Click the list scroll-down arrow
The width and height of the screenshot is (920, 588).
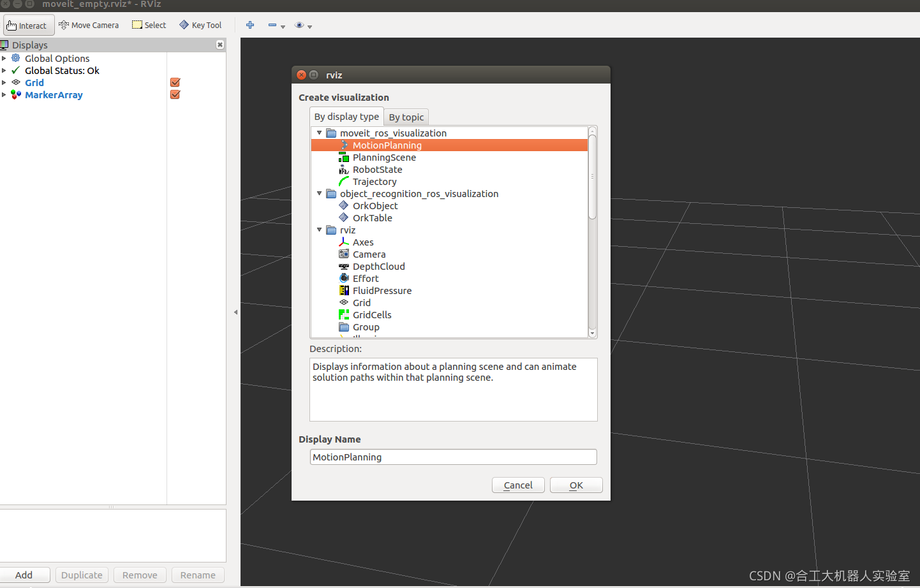coord(592,334)
